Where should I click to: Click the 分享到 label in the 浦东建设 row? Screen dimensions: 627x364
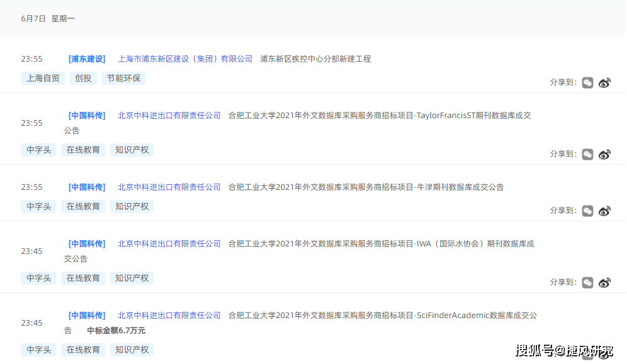click(563, 82)
